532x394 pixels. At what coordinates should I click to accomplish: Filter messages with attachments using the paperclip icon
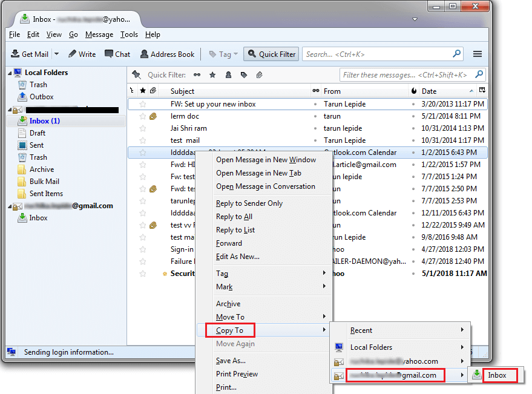coord(259,75)
